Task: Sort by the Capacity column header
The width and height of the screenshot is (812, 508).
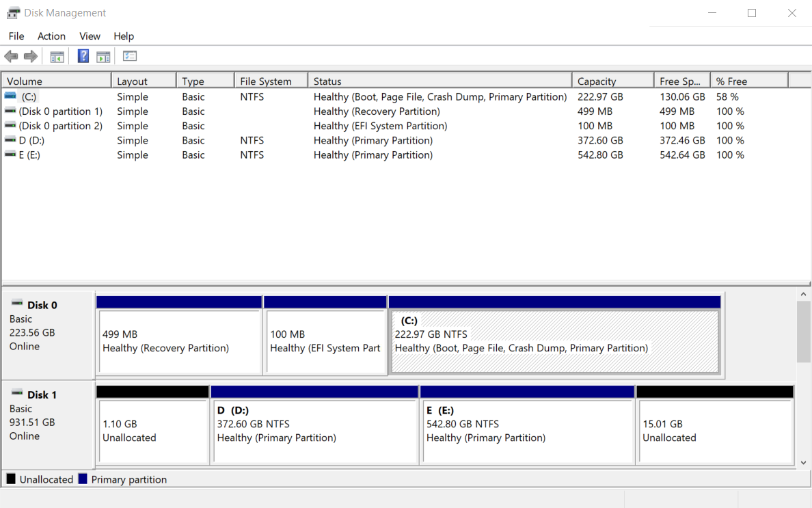Action: coord(613,81)
